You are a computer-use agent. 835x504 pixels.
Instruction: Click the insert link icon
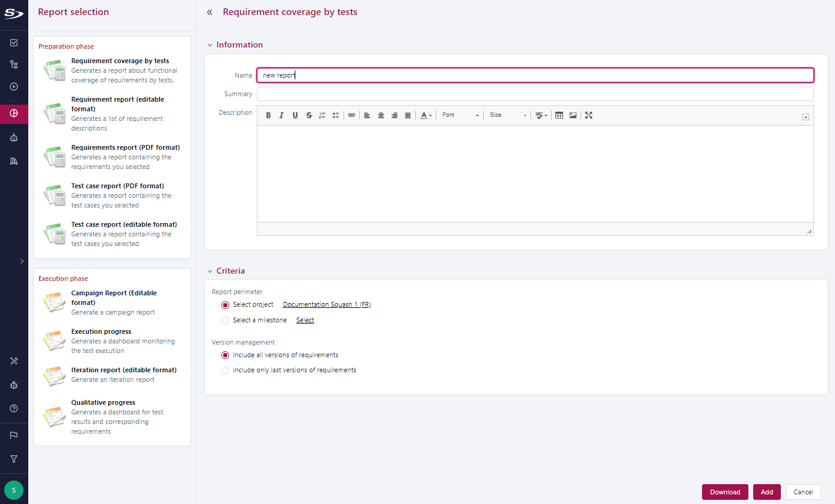[352, 115]
